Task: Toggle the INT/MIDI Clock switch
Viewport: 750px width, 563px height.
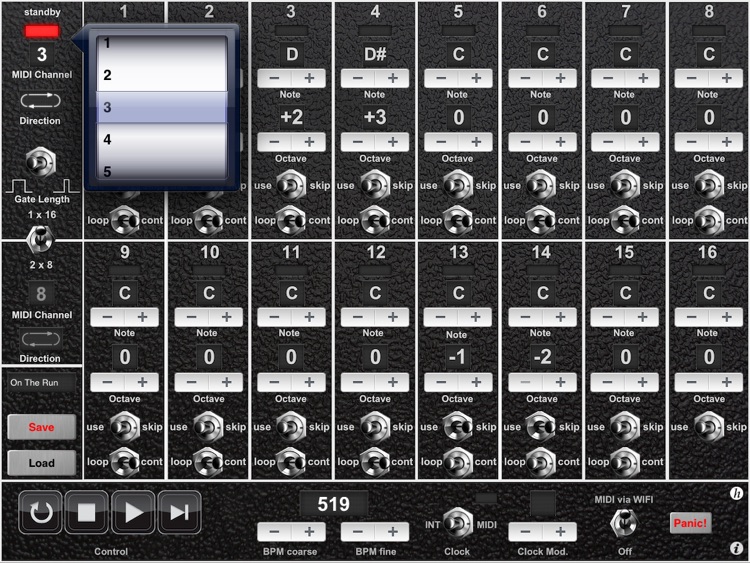Action: pyautogui.click(x=458, y=523)
